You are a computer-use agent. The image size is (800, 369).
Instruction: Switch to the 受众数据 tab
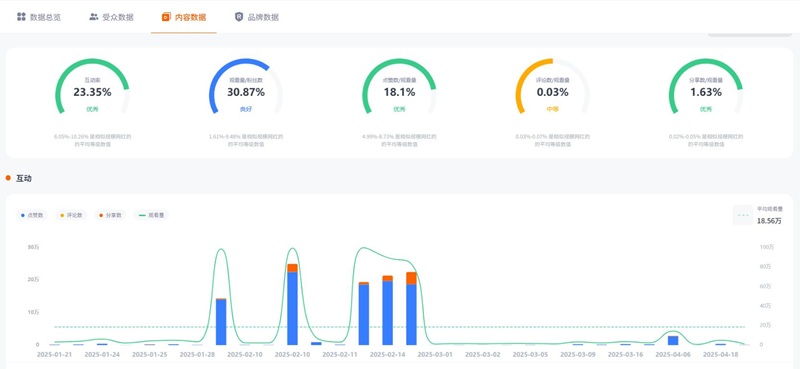[x=111, y=17]
